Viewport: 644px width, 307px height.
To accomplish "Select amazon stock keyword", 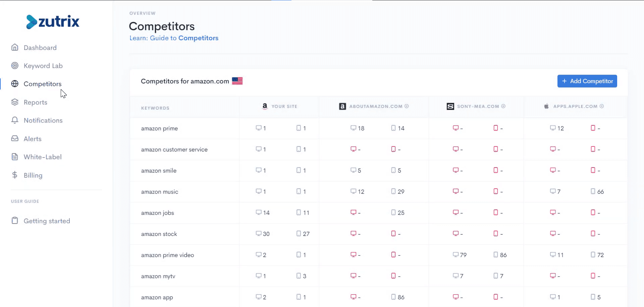I will click(x=159, y=234).
